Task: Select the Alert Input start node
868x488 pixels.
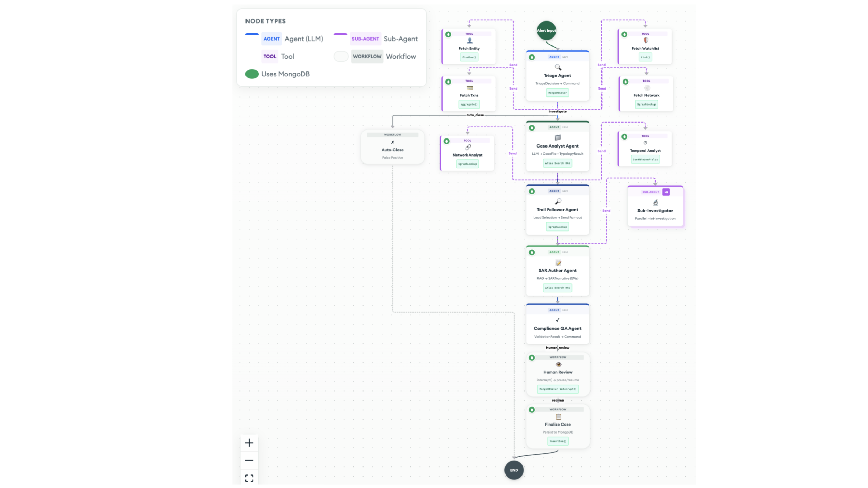Action: (546, 31)
